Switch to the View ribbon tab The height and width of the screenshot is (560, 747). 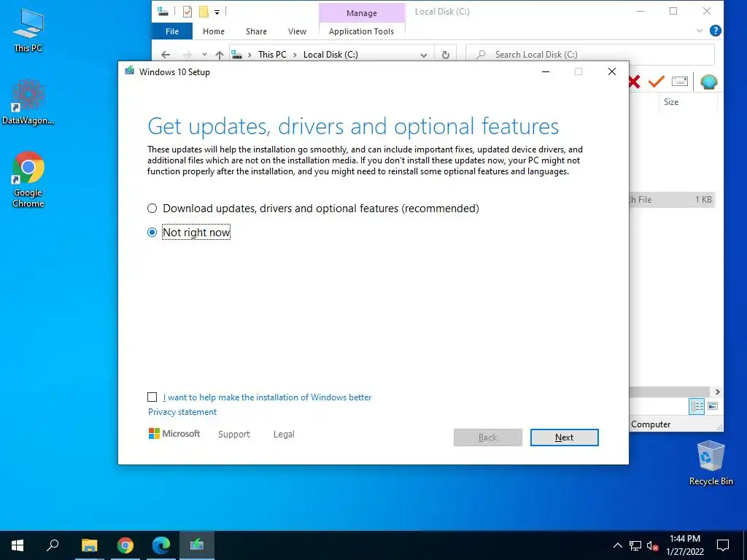click(298, 31)
